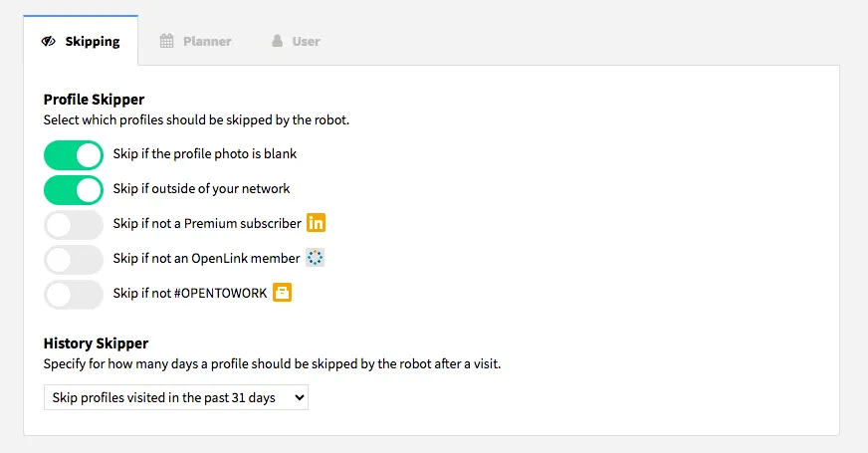
Task: Select the Skipping tab
Action: pyautogui.click(x=81, y=41)
